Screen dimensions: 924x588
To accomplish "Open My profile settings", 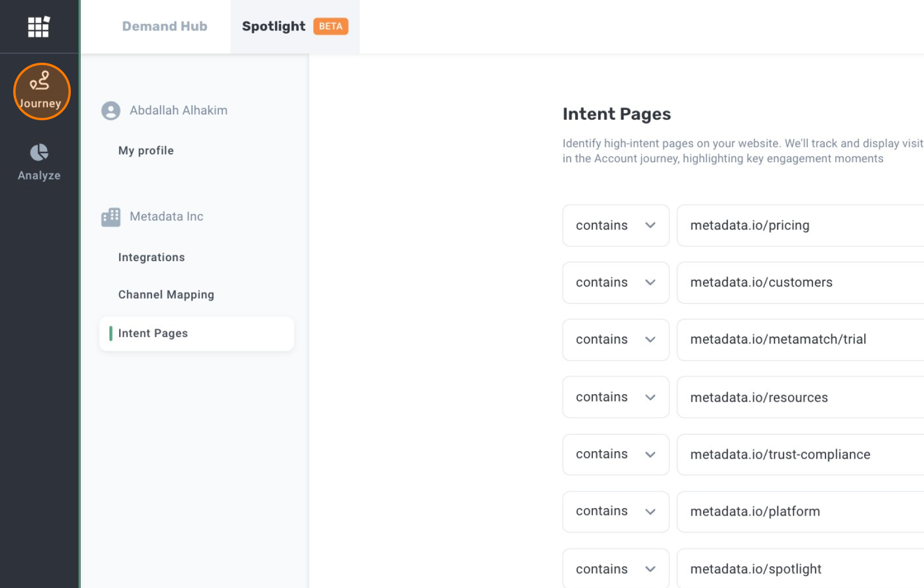I will click(146, 151).
